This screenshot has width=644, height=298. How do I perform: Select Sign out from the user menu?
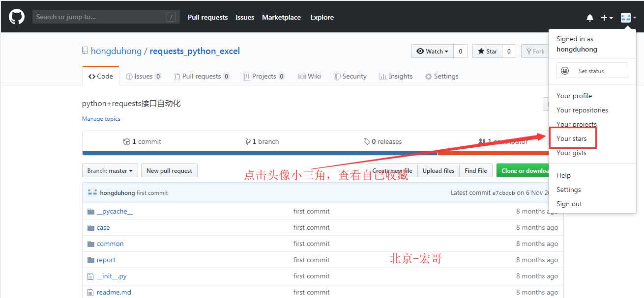[x=569, y=204]
